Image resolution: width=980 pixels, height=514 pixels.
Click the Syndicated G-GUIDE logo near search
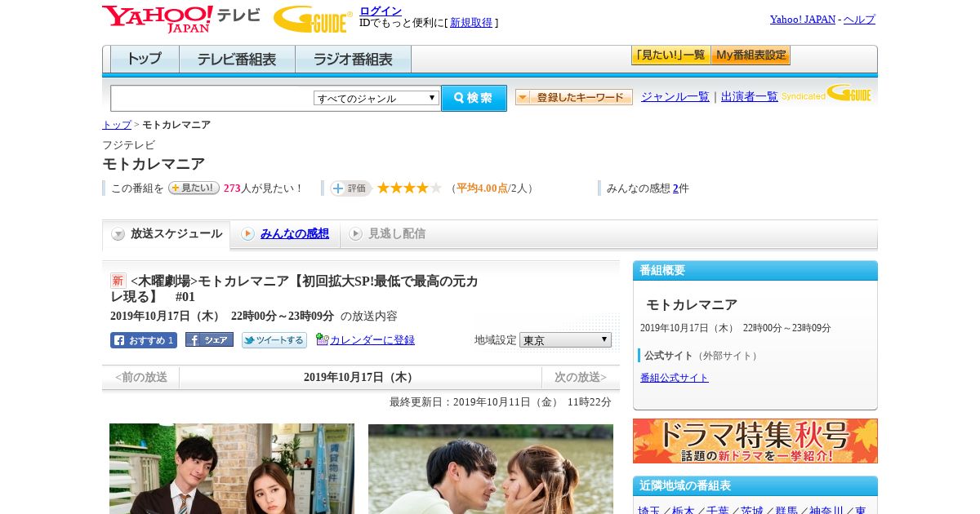[826, 94]
